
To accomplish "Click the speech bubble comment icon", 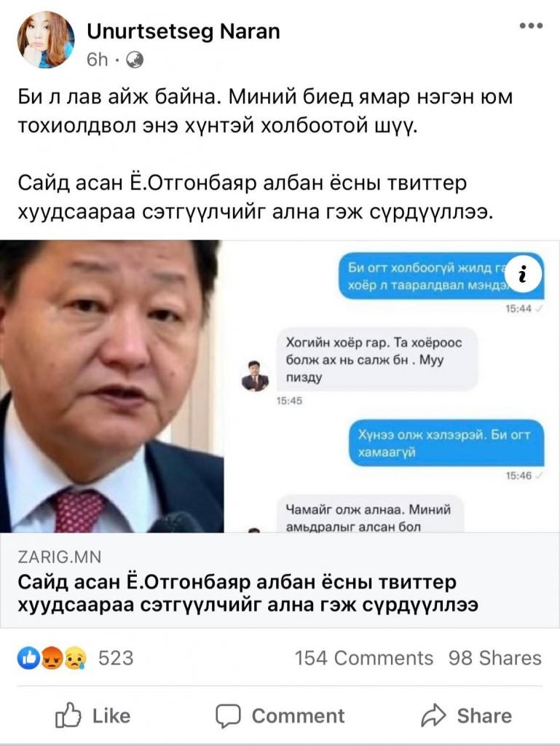I will tap(228, 715).
